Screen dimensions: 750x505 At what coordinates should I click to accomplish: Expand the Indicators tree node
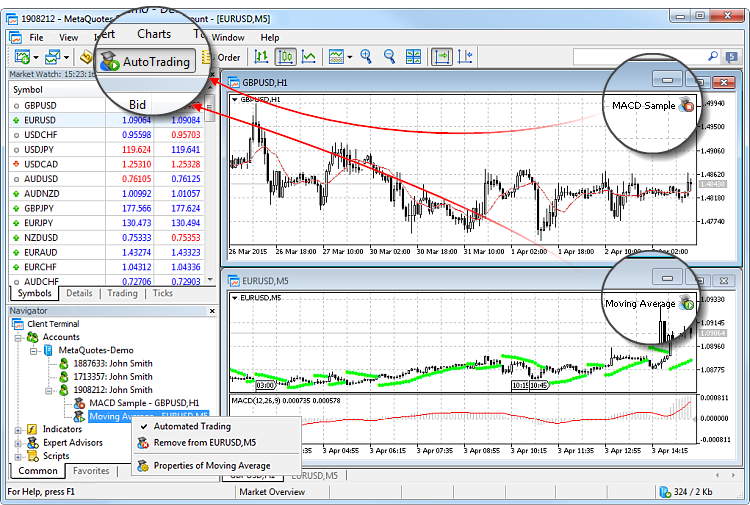pos(19,430)
